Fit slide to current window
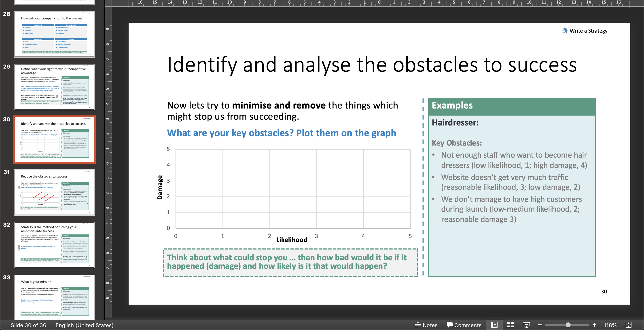The width and height of the screenshot is (644, 330). tap(629, 325)
